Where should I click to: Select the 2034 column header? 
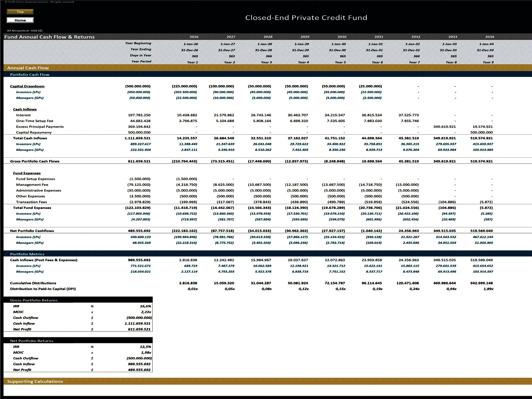(490, 37)
